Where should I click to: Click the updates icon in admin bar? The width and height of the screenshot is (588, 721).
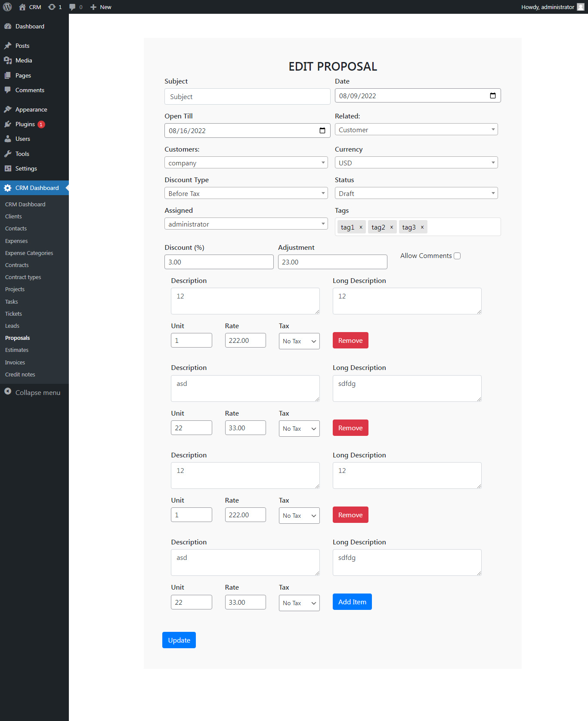52,7
